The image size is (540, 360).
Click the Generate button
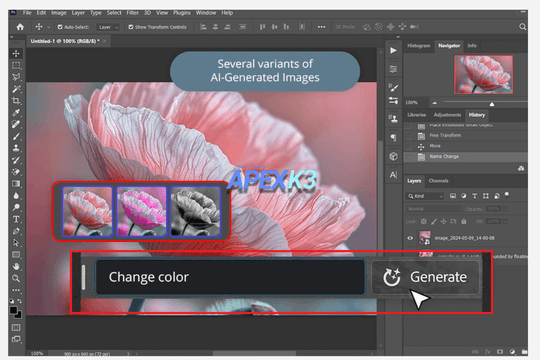(426, 277)
